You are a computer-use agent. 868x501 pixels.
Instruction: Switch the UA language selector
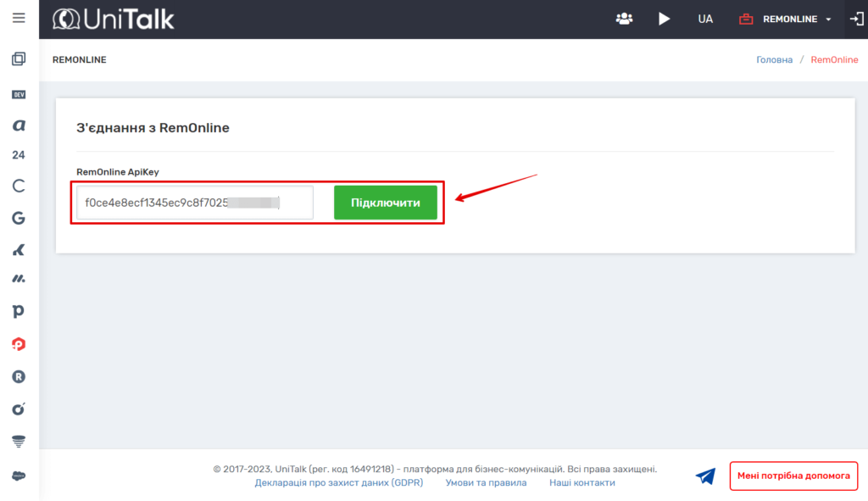coord(705,19)
